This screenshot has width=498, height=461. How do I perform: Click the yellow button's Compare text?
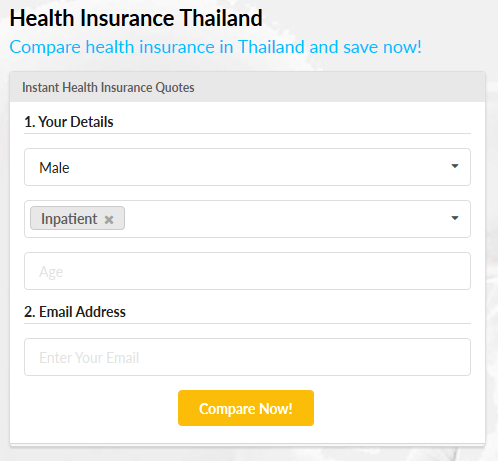click(x=227, y=409)
